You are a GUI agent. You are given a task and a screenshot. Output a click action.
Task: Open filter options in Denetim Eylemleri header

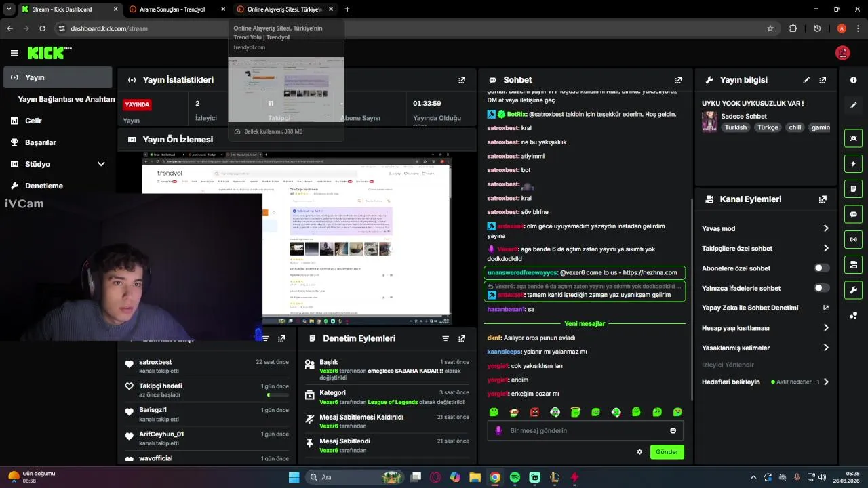[x=446, y=338]
